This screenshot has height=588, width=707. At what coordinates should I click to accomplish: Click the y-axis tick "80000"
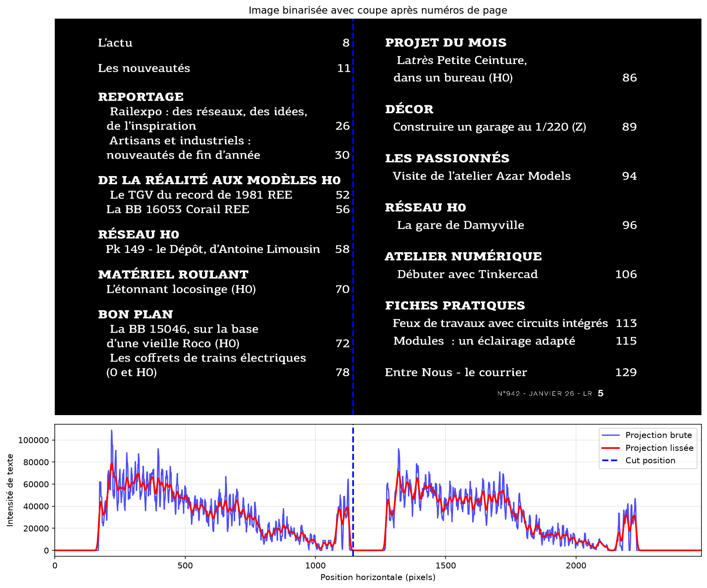36,462
